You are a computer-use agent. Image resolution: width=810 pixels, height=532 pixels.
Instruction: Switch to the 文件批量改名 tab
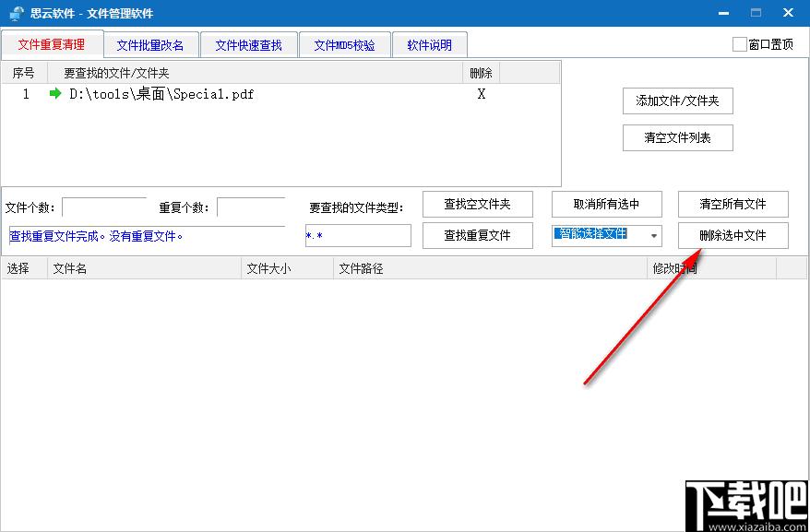[x=150, y=45]
